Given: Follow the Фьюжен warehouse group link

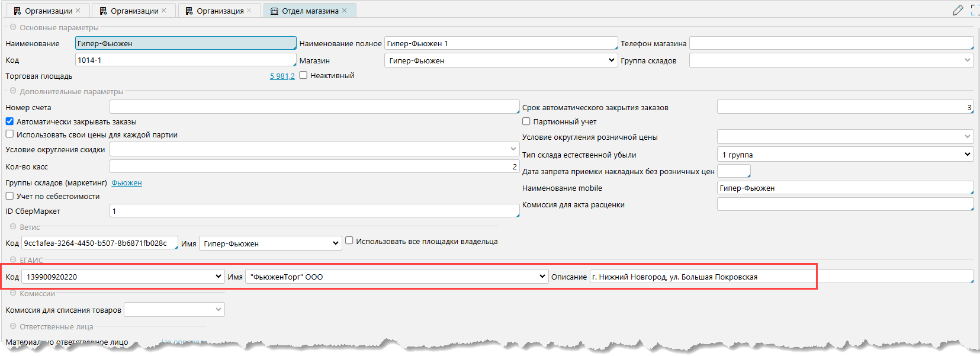Looking at the screenshot, I should click(127, 183).
